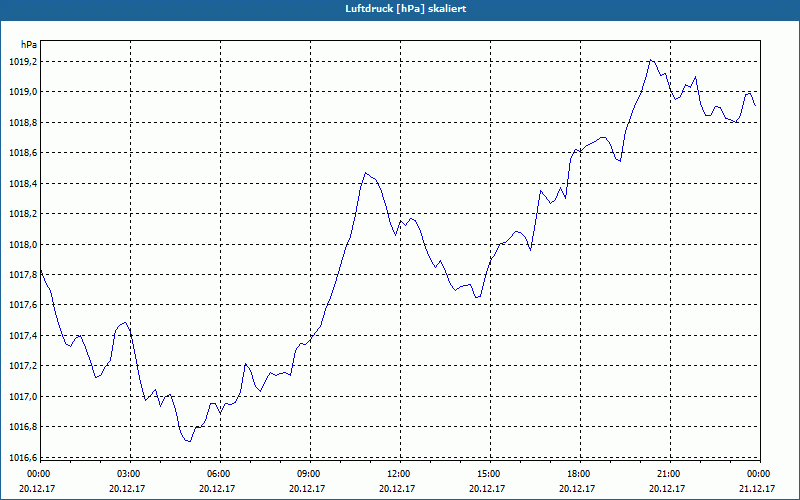Click the "hPa" unit label on the y-axis
800x500 pixels.
(x=29, y=45)
